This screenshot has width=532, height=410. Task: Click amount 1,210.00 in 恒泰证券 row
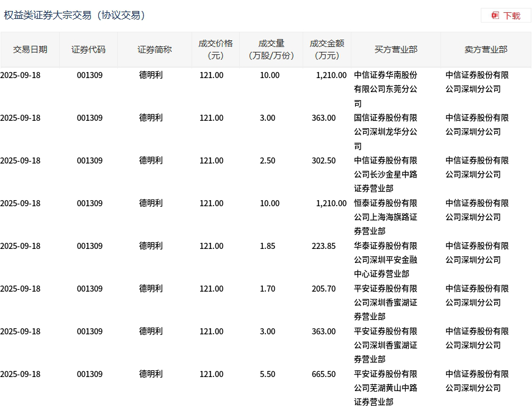click(331, 203)
